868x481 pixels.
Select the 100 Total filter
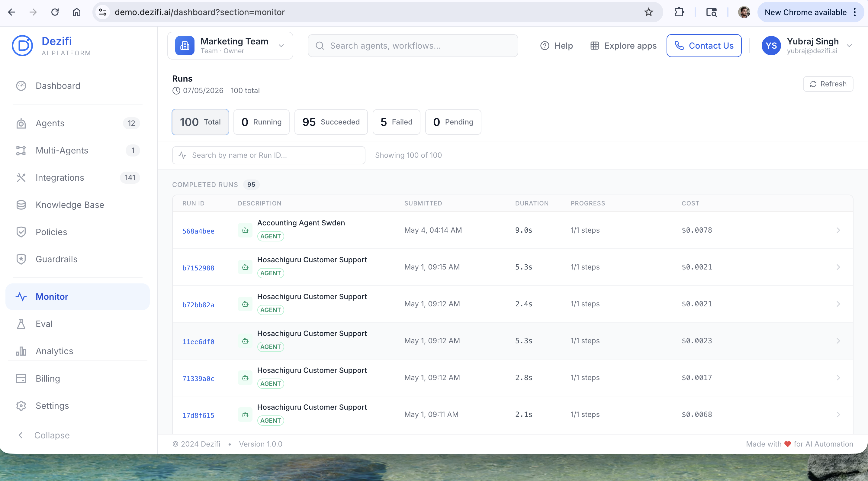click(x=200, y=122)
